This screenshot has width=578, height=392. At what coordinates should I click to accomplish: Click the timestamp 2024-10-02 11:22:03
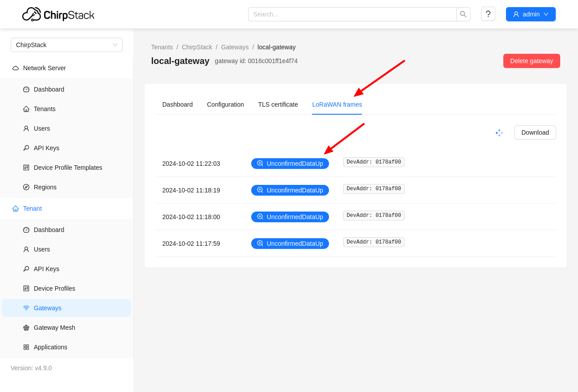191,164
